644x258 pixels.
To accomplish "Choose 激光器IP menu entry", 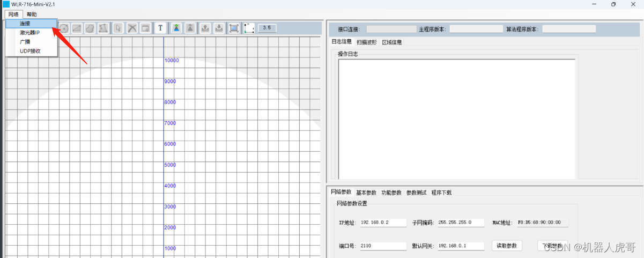I will click(31, 33).
